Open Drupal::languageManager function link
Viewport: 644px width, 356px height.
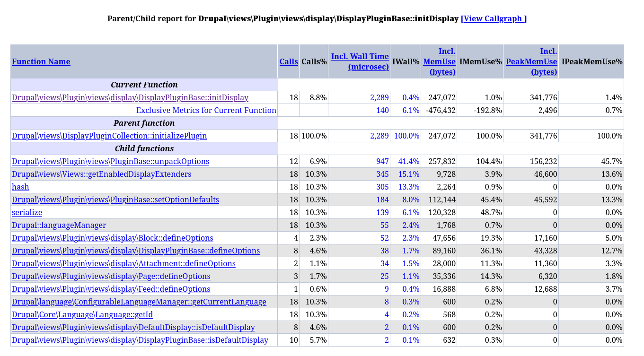(x=59, y=225)
